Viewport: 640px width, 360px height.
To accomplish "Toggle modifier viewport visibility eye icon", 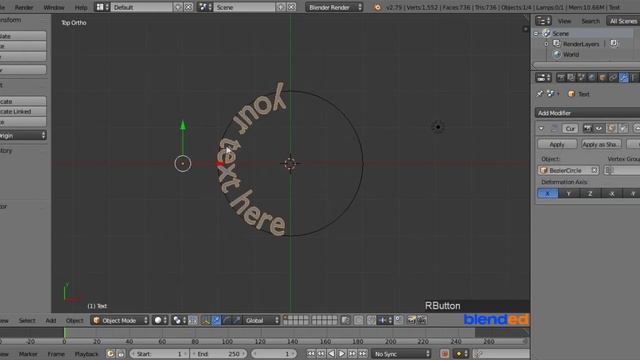I will [598, 129].
